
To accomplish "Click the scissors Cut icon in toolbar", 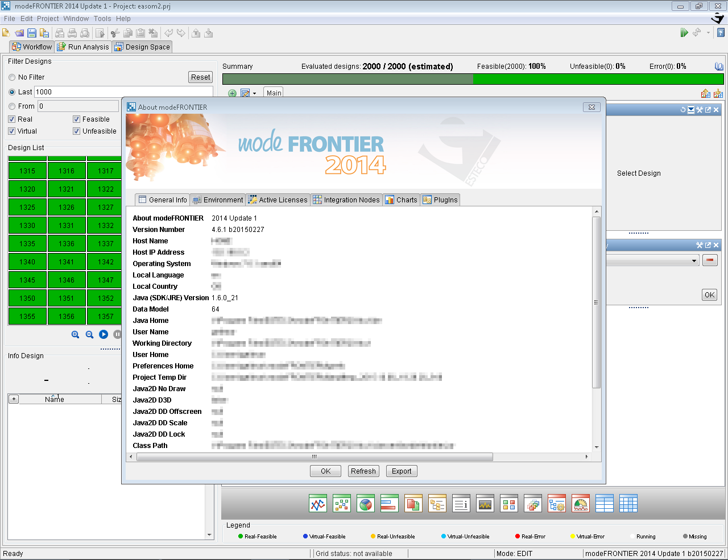I will (x=115, y=33).
